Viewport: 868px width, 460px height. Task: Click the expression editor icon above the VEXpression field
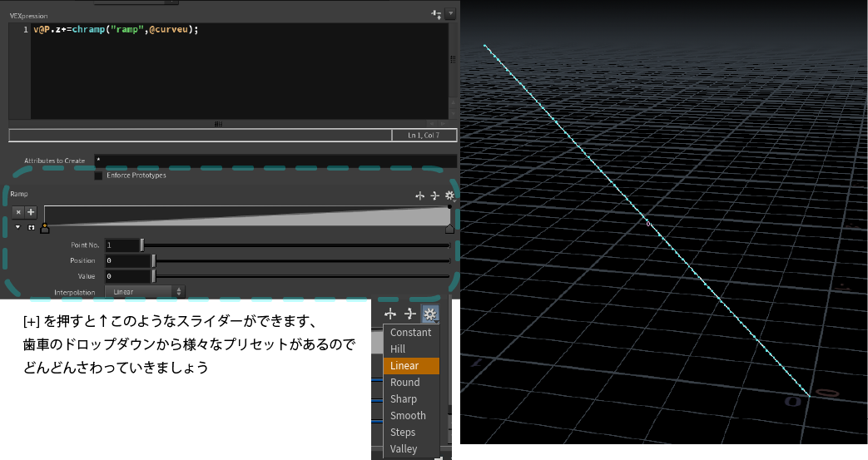(436, 14)
